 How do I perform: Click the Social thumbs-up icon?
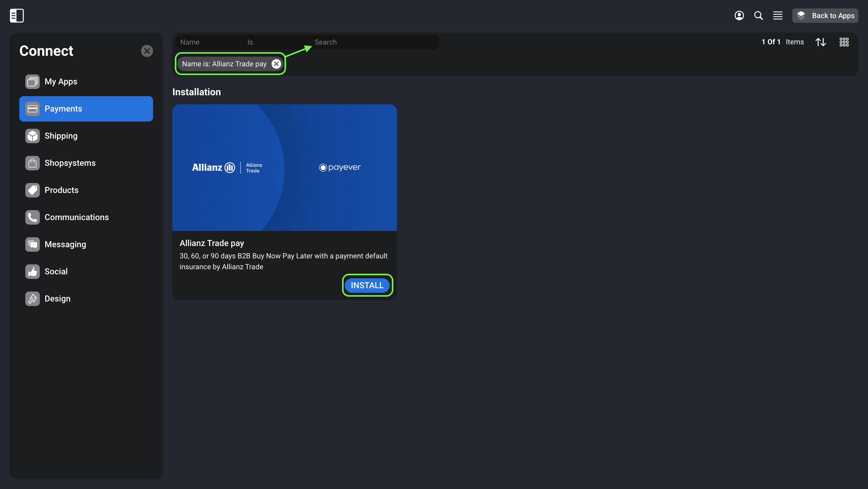click(x=32, y=272)
